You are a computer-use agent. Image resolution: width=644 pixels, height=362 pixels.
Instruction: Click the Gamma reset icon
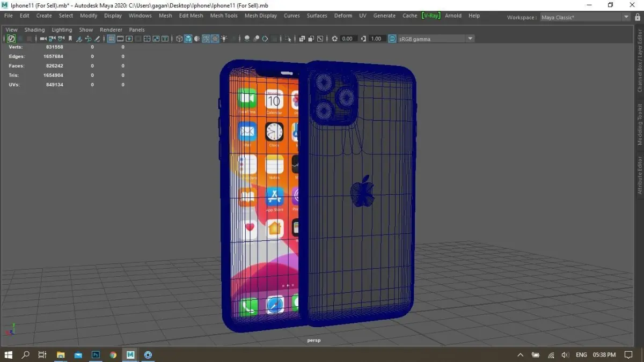[363, 39]
